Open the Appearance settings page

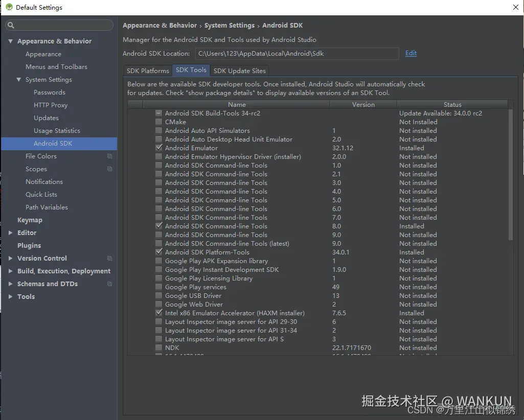43,54
